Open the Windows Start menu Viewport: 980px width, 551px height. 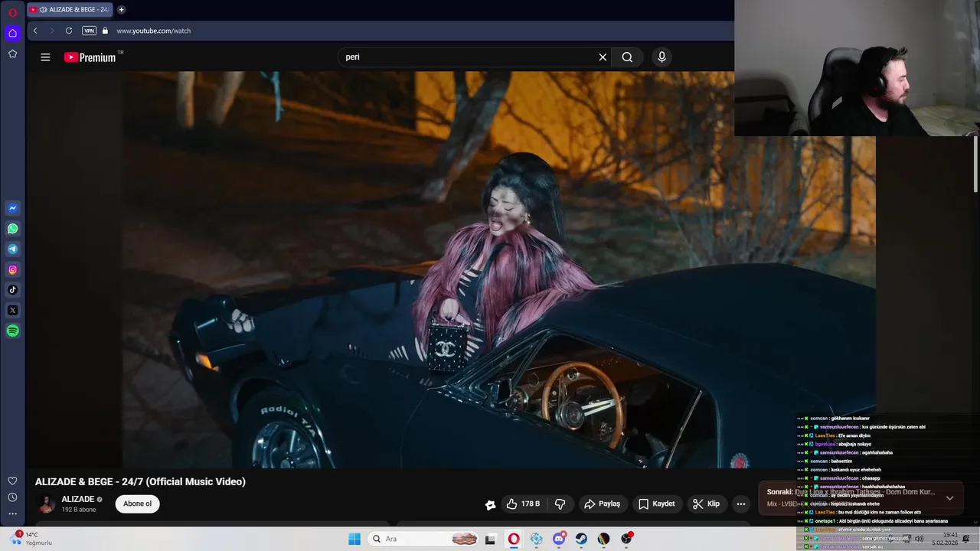(354, 539)
